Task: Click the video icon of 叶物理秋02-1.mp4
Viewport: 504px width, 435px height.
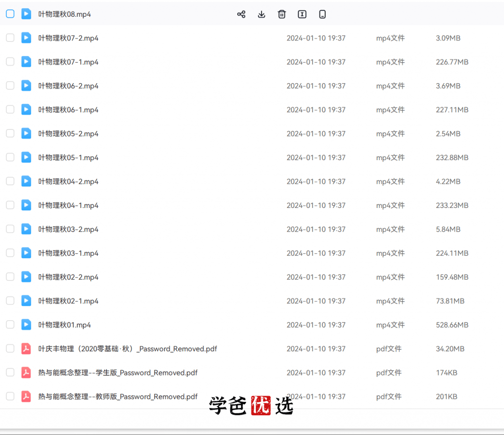Action: (26, 301)
